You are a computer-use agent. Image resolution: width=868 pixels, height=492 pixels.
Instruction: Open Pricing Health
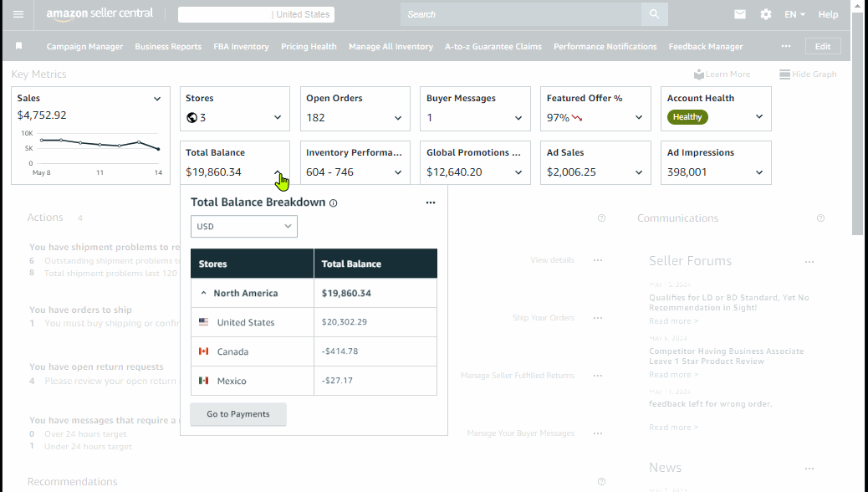pos(309,47)
